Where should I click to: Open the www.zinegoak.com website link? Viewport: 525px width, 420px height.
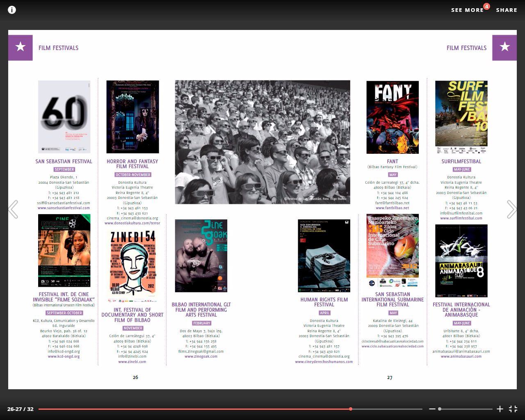[x=201, y=356]
